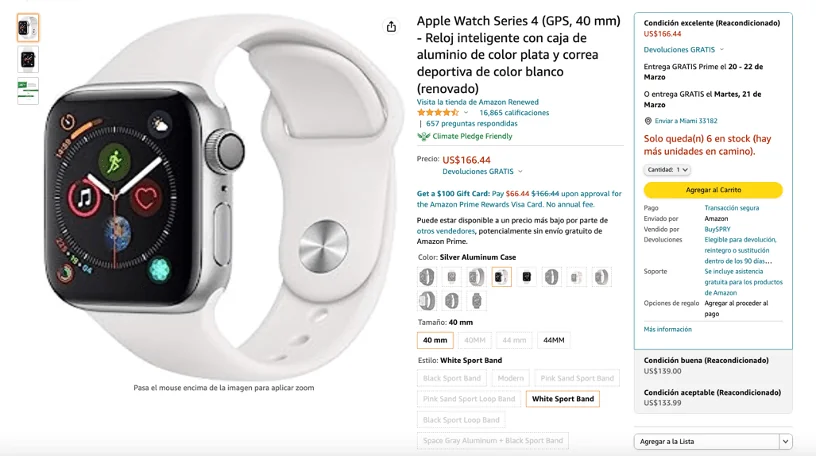
Task: Select Condición buena (Reacondicionado) offer
Action: [x=713, y=365]
